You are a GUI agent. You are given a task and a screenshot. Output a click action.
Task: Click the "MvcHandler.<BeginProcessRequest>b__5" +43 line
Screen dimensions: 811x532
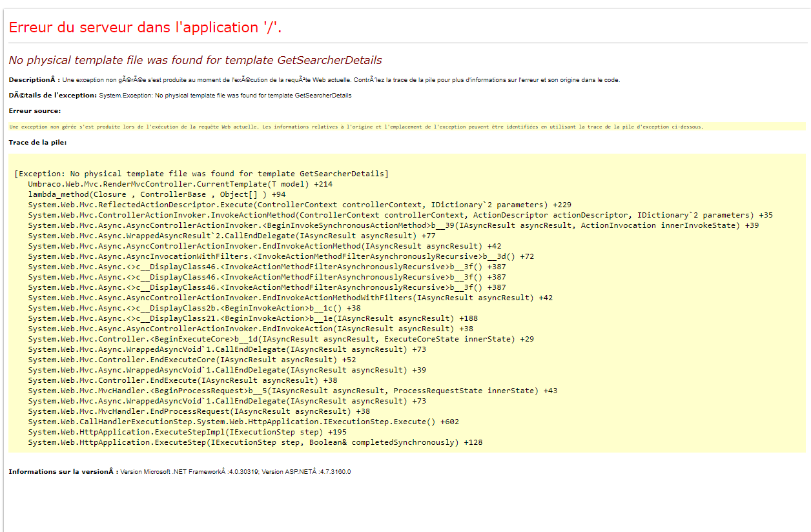(x=293, y=391)
